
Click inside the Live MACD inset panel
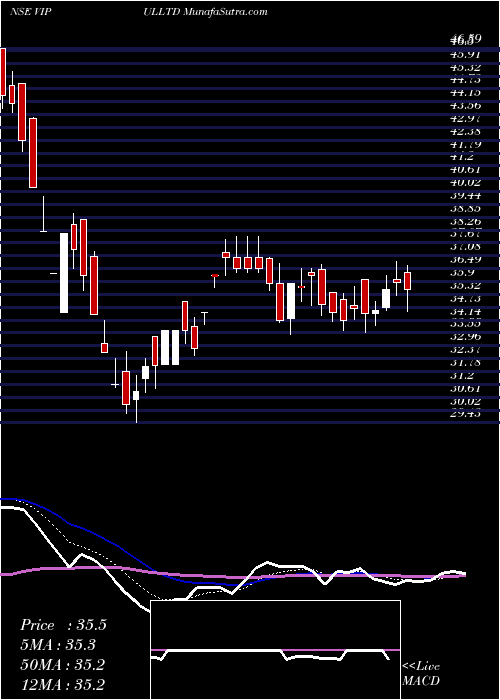(275, 650)
